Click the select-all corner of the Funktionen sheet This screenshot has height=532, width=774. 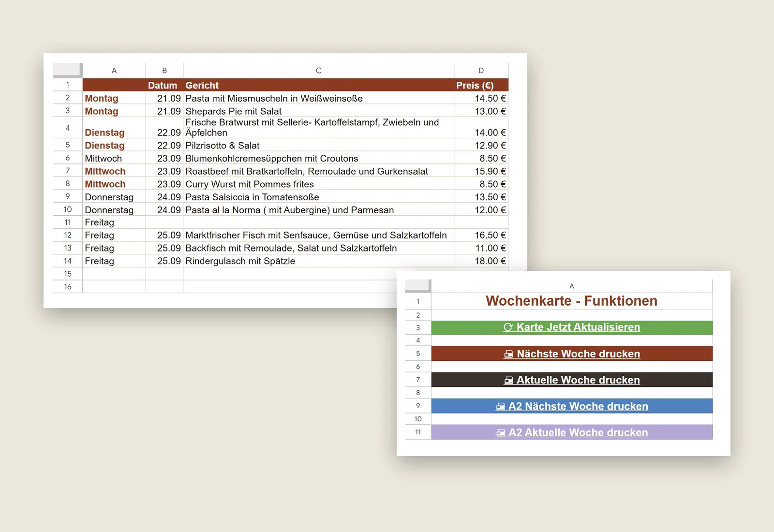click(417, 286)
